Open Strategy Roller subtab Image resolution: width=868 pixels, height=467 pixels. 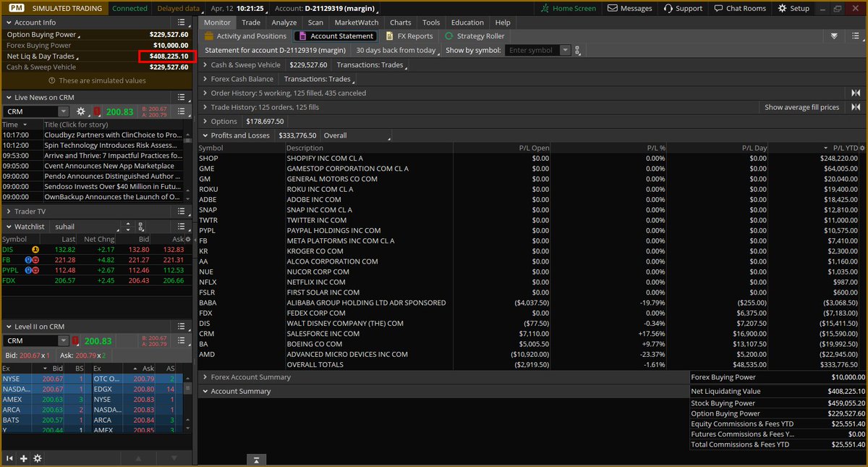[x=473, y=36]
